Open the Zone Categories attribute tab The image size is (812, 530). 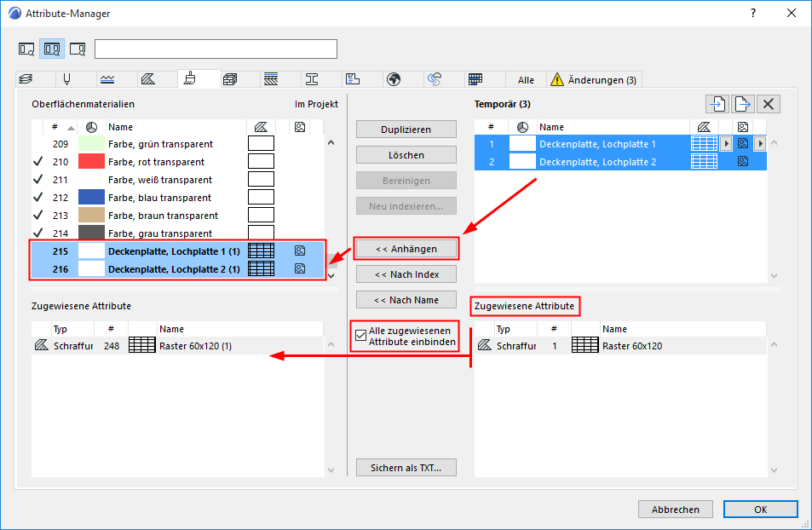coord(353,79)
